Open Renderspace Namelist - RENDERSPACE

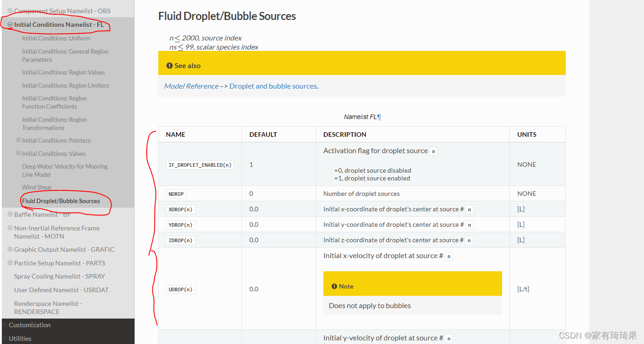click(48, 308)
